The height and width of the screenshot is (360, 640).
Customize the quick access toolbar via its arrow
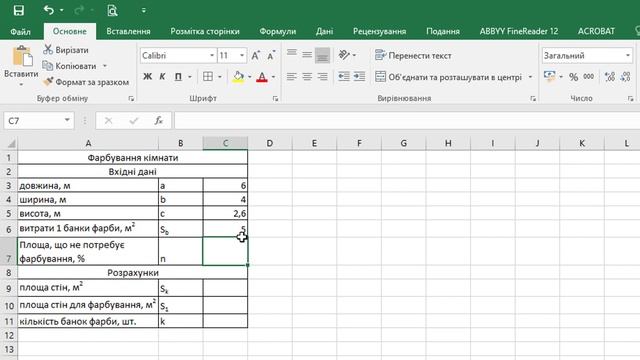tap(144, 10)
